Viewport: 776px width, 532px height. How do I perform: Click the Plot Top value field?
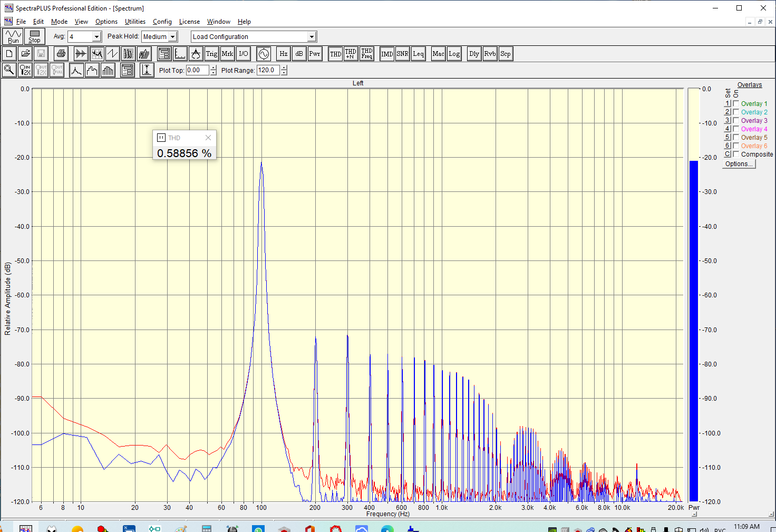[198, 70]
